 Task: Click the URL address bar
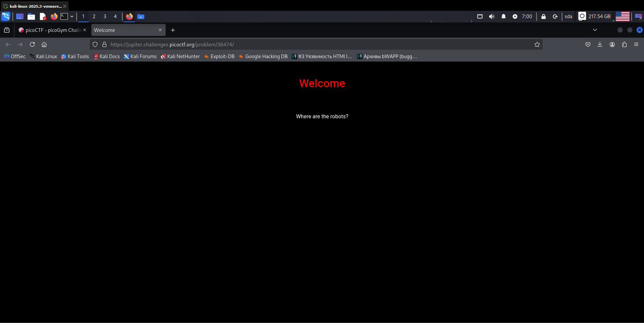tap(302, 44)
